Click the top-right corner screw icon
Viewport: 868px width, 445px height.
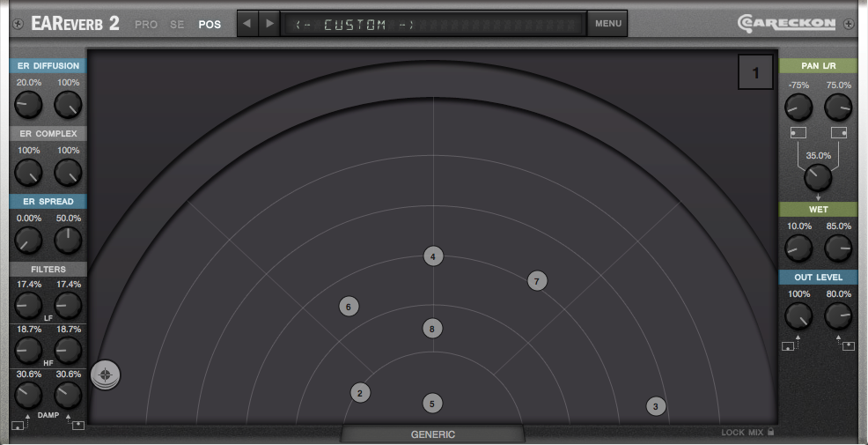point(849,24)
